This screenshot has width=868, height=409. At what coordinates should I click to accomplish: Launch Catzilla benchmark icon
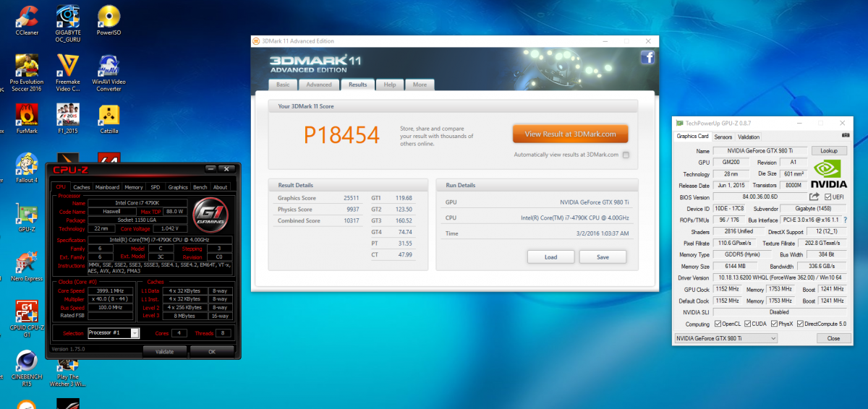pyautogui.click(x=109, y=119)
